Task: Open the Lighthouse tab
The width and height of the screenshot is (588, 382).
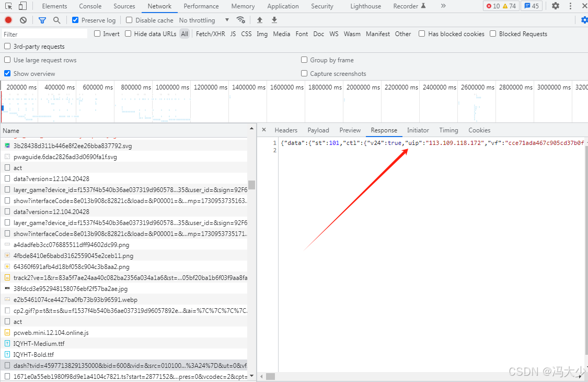Action: tap(366, 6)
